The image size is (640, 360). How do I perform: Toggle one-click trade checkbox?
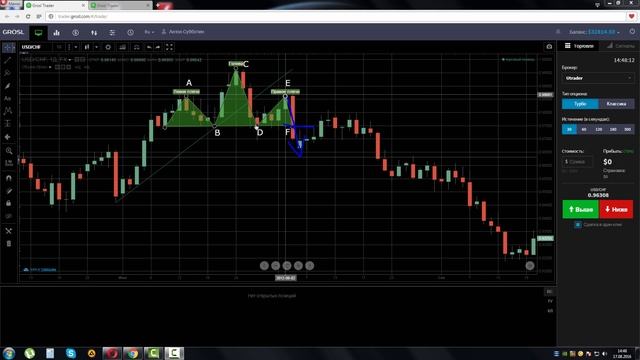(x=578, y=224)
